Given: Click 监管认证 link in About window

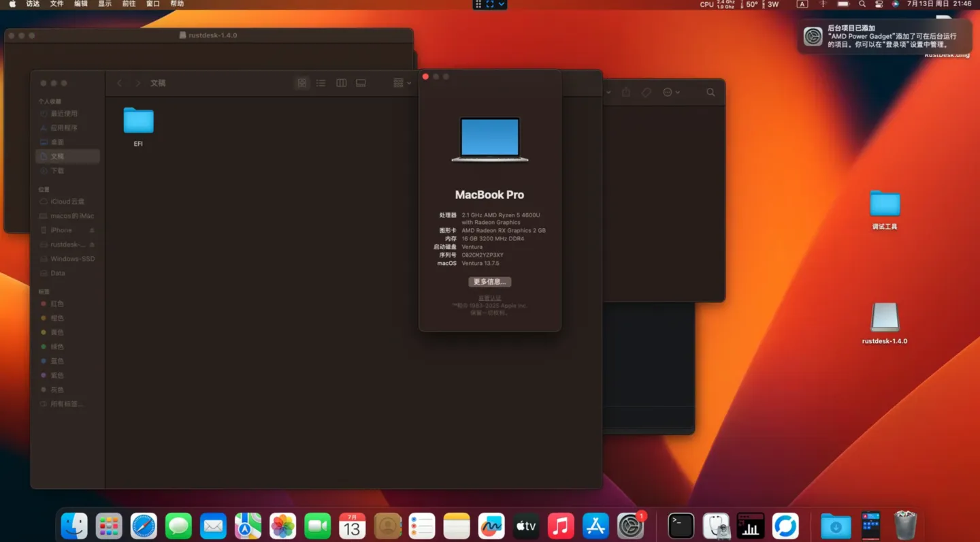Looking at the screenshot, I should pyautogui.click(x=490, y=298).
